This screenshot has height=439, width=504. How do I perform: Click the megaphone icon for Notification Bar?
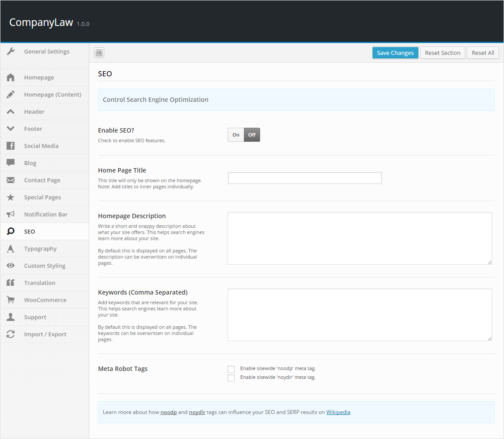pos(11,214)
